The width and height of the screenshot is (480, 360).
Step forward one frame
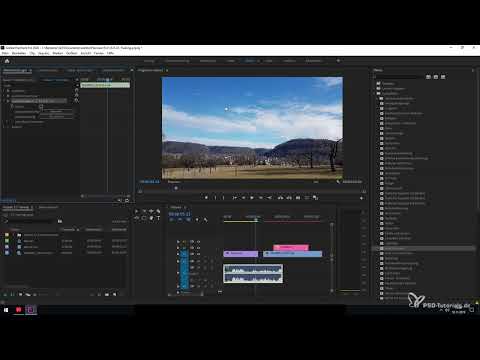(x=261, y=198)
